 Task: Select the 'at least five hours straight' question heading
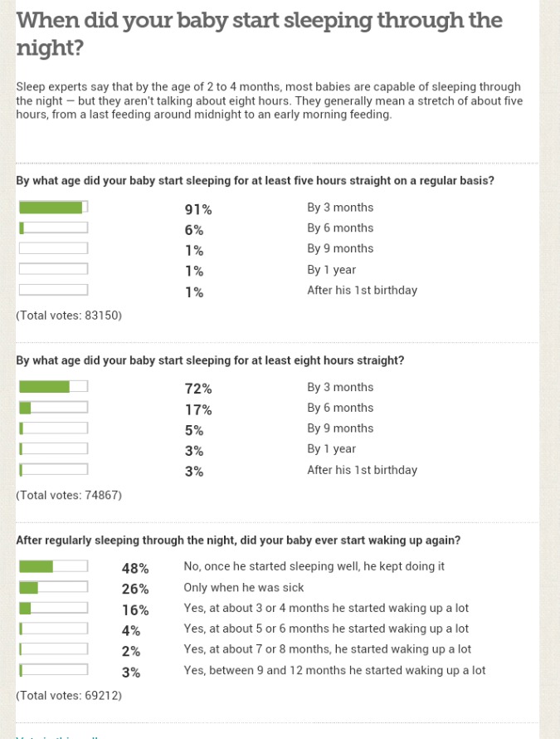(256, 180)
